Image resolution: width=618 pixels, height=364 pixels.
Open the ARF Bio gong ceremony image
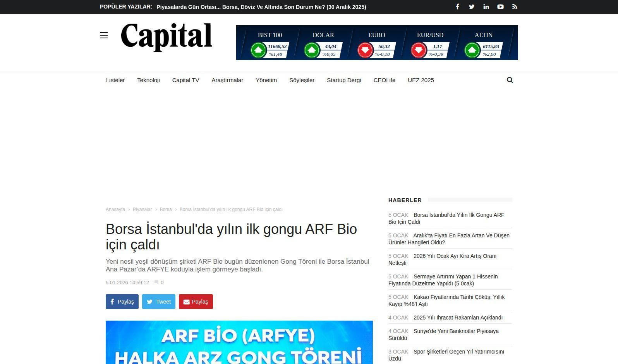pos(239,342)
